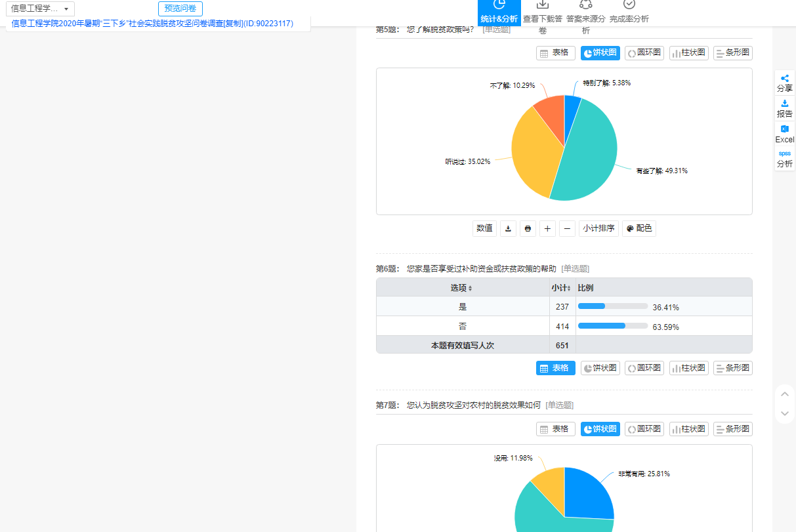Click the 小计排序 button under chart

(598, 228)
